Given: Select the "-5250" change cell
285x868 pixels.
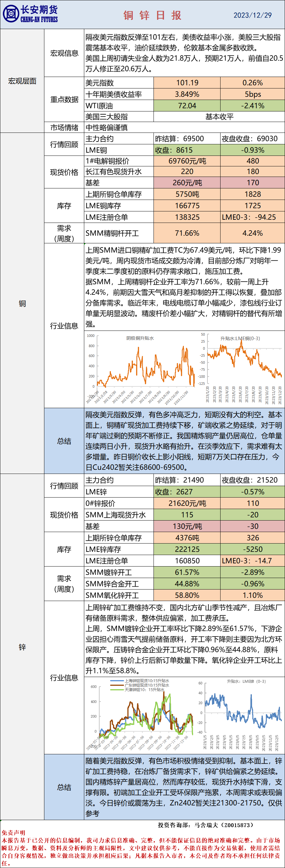Looking at the screenshot, I should pos(253,549).
